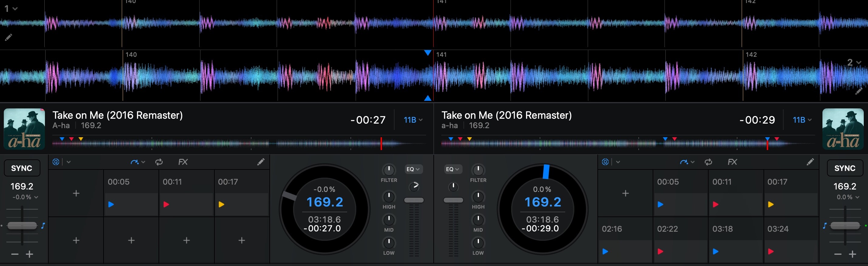Trigger the yellow 00:17 cue pad on deck 2
This screenshot has height=266, width=868.
pyautogui.click(x=791, y=193)
